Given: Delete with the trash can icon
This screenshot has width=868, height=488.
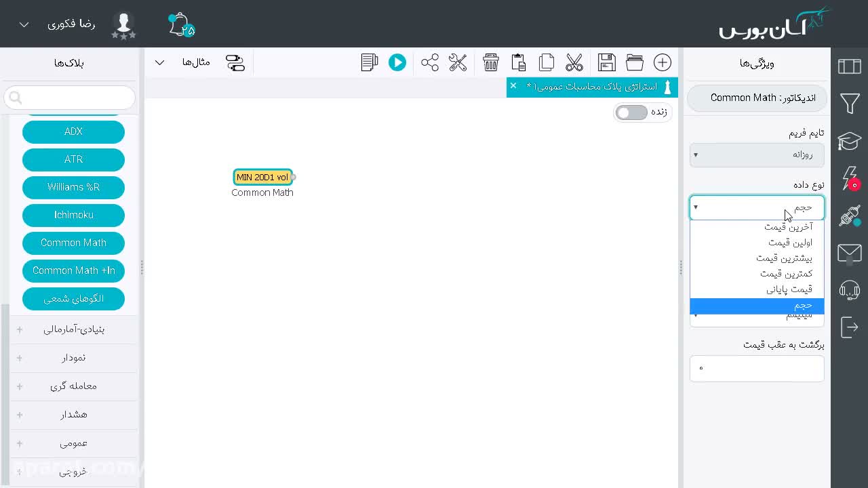Looking at the screenshot, I should tap(491, 62).
